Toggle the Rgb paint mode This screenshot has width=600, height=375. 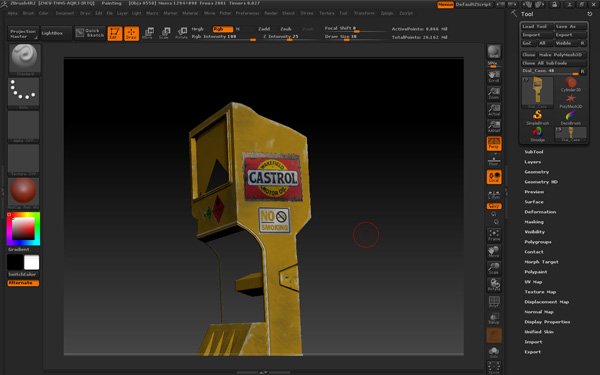click(222, 29)
